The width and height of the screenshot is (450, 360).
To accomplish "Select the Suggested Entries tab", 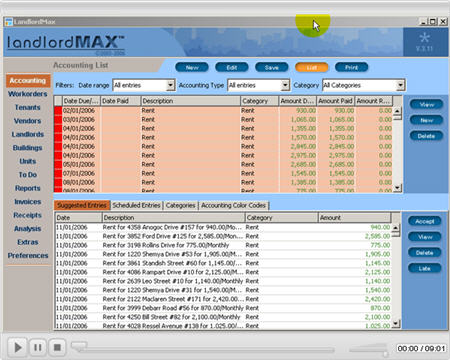I will click(82, 205).
